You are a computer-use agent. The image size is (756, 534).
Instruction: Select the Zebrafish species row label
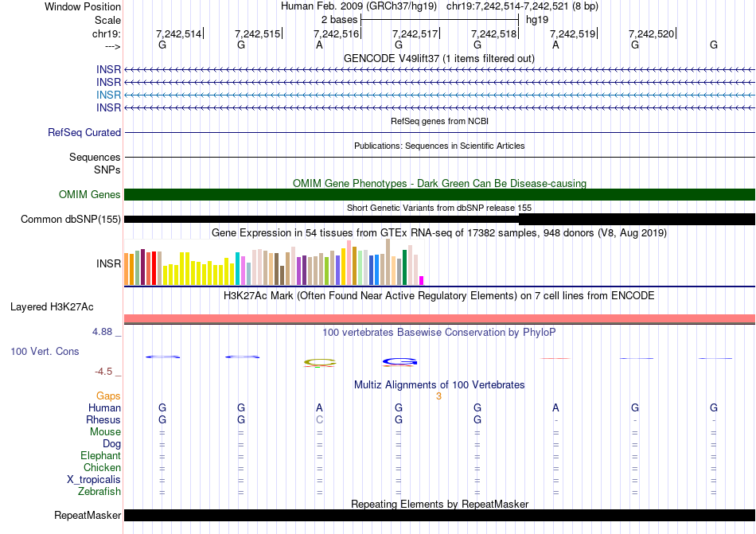[x=99, y=492]
